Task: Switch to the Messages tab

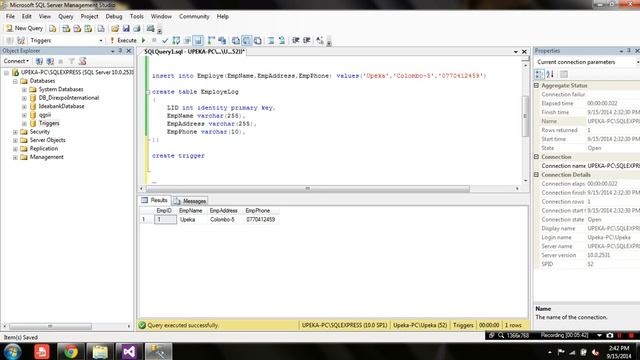Action: (190, 201)
